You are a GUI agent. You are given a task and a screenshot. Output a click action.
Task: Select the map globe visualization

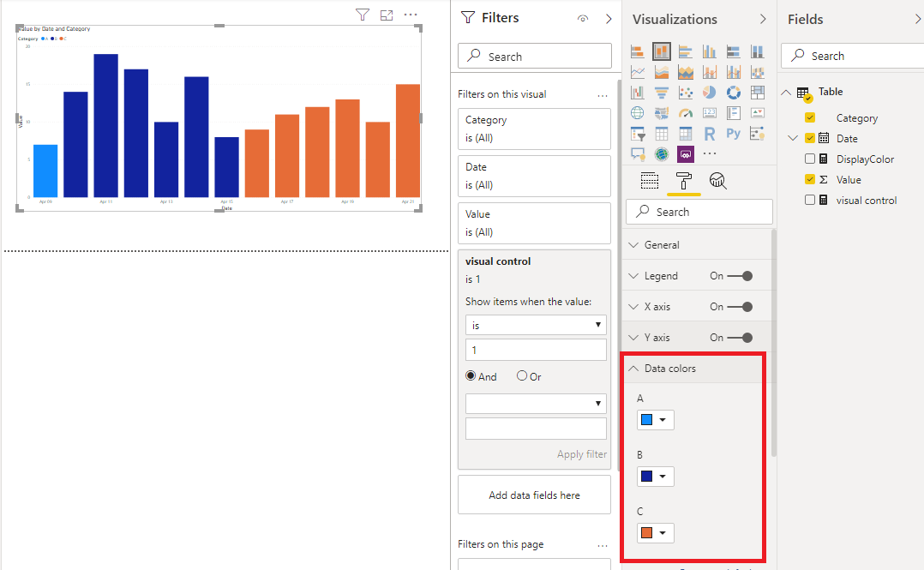point(638,113)
